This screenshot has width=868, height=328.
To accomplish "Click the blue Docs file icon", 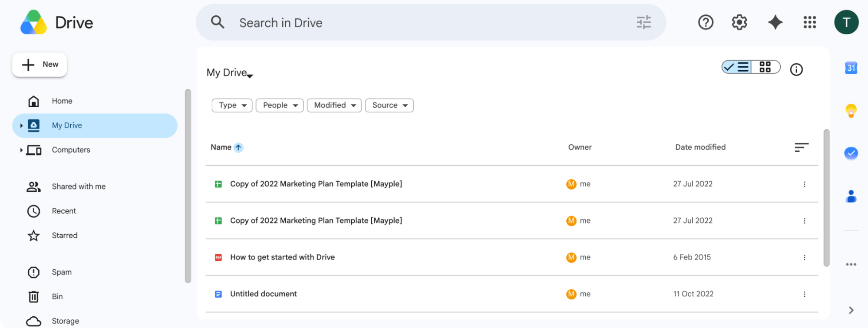I will 218,294.
